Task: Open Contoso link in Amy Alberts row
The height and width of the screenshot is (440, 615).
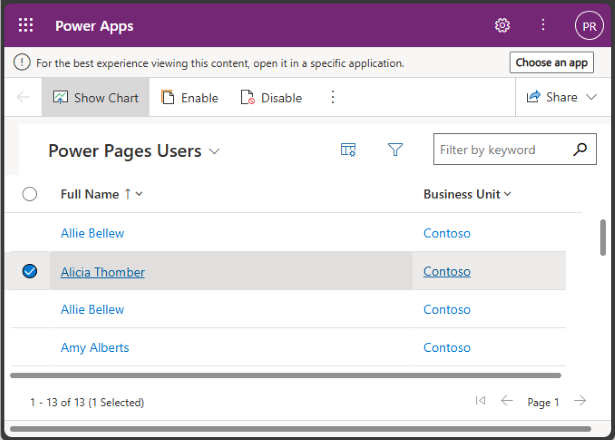Action: click(x=447, y=347)
